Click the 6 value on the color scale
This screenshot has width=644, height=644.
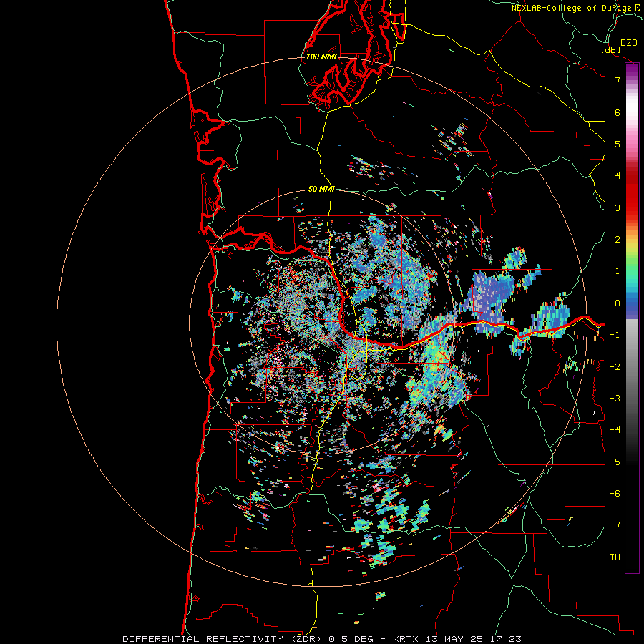(618, 112)
